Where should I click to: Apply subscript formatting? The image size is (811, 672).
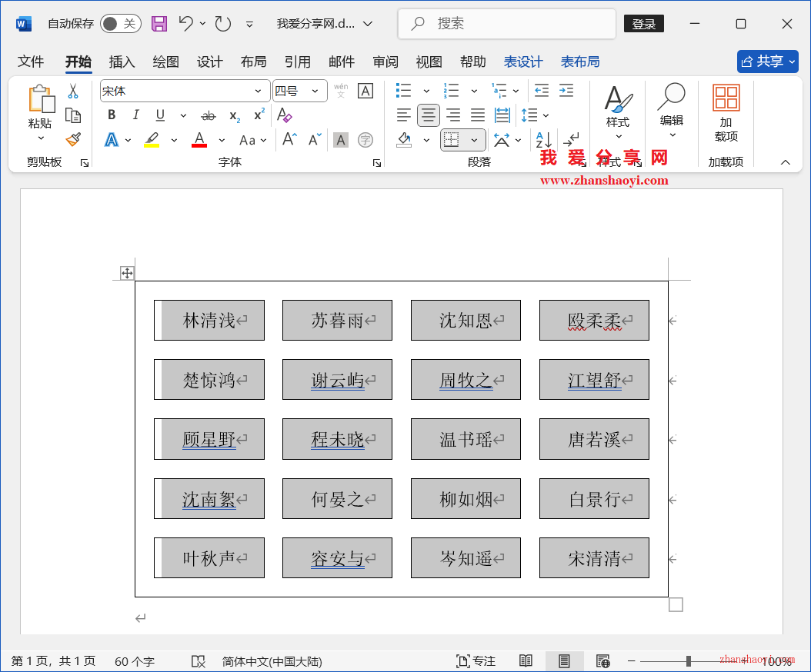pos(235,116)
